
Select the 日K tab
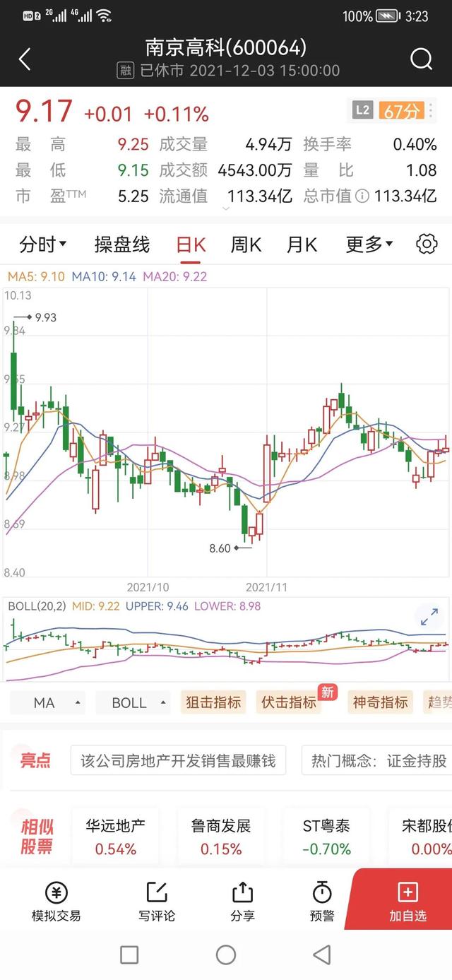(x=191, y=244)
